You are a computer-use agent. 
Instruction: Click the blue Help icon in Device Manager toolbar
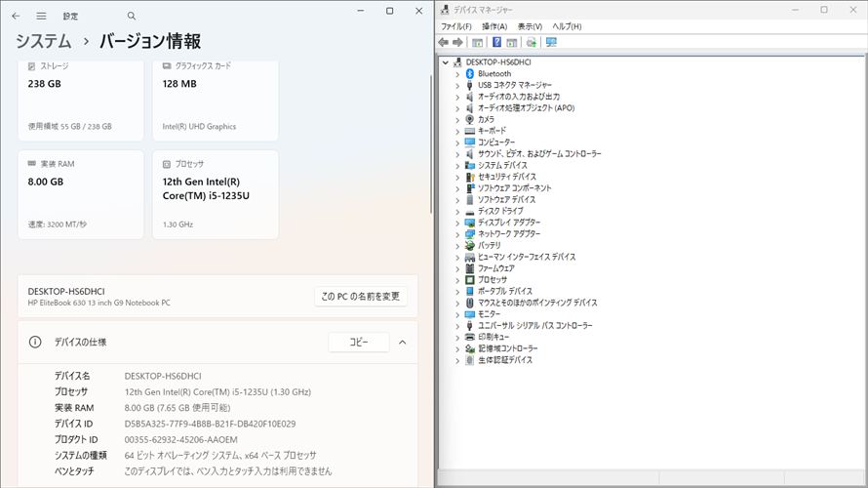[496, 43]
